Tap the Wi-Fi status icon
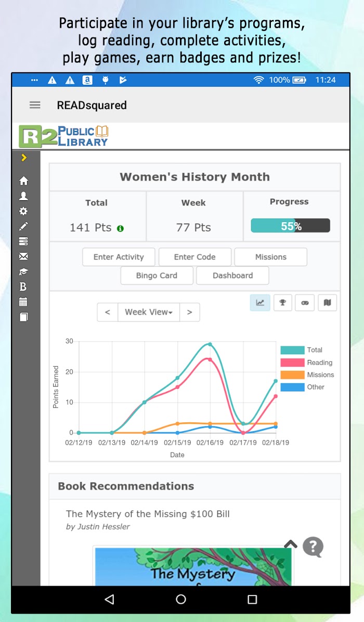The image size is (364, 622). coord(258,80)
